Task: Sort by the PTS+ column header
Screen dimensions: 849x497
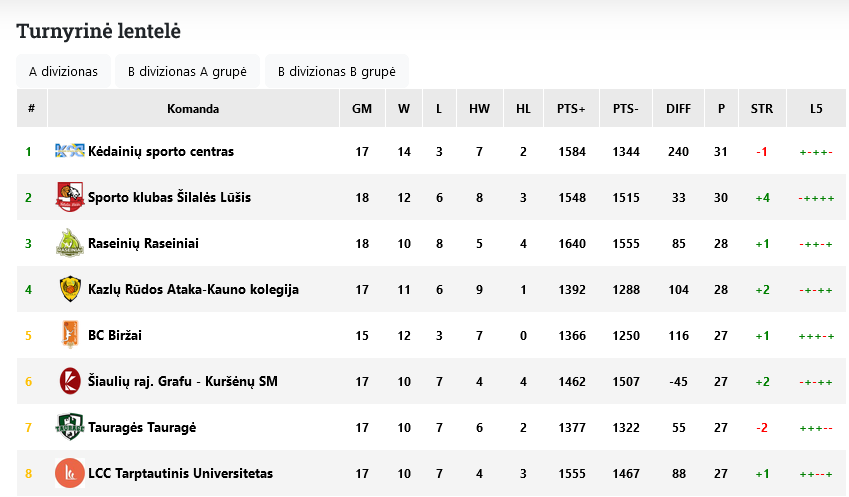Action: [571, 108]
